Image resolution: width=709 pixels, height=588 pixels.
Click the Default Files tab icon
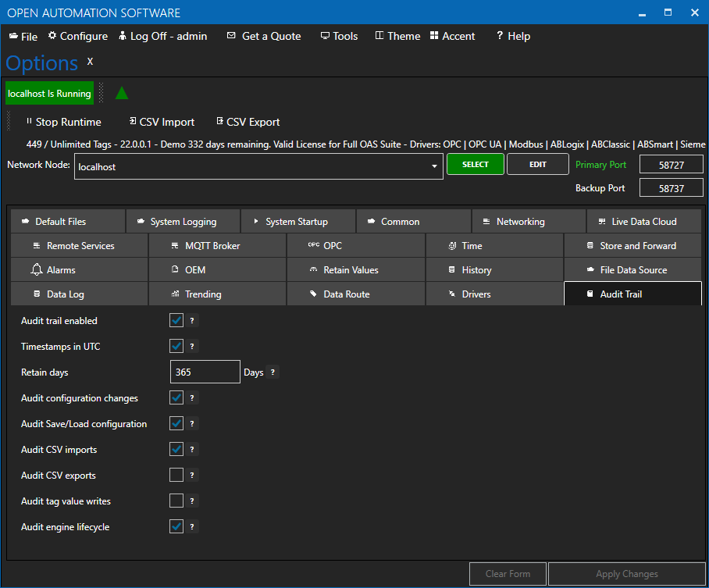(25, 222)
